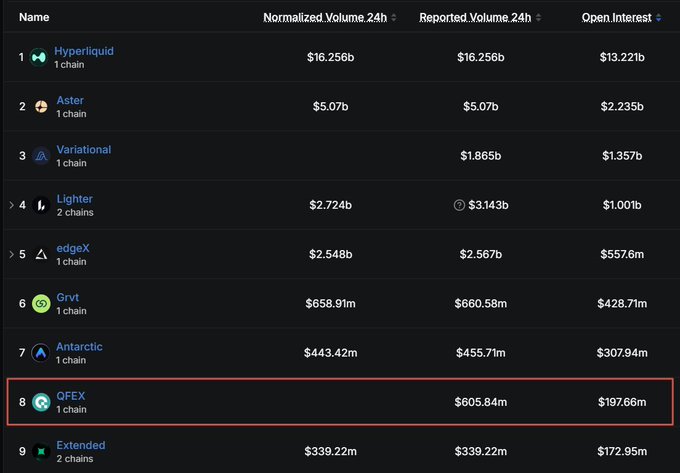Click the Hyperliquid logo icon

(x=39, y=57)
